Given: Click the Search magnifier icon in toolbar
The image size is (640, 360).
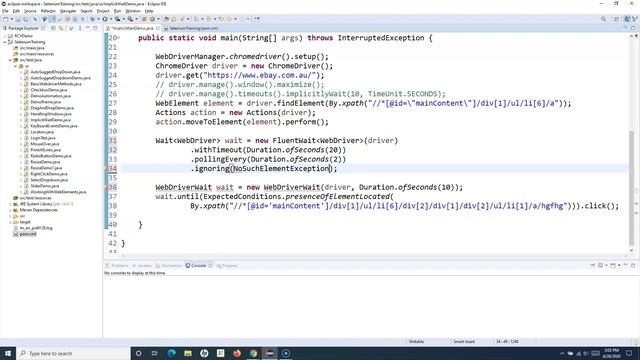Looking at the screenshot, I should (x=603, y=19).
